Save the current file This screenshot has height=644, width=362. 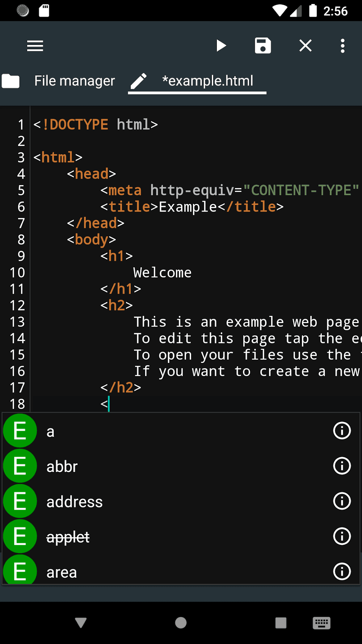pyautogui.click(x=263, y=46)
